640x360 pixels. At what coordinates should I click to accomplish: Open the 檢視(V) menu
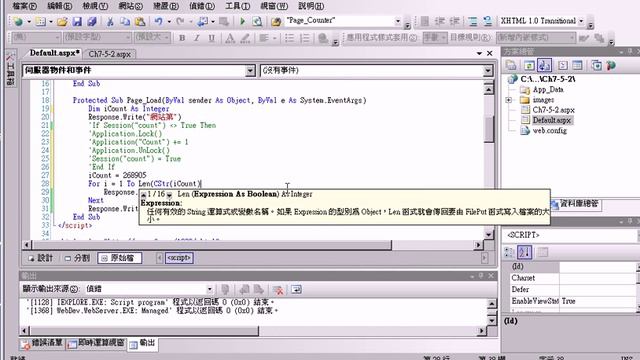(95, 6)
